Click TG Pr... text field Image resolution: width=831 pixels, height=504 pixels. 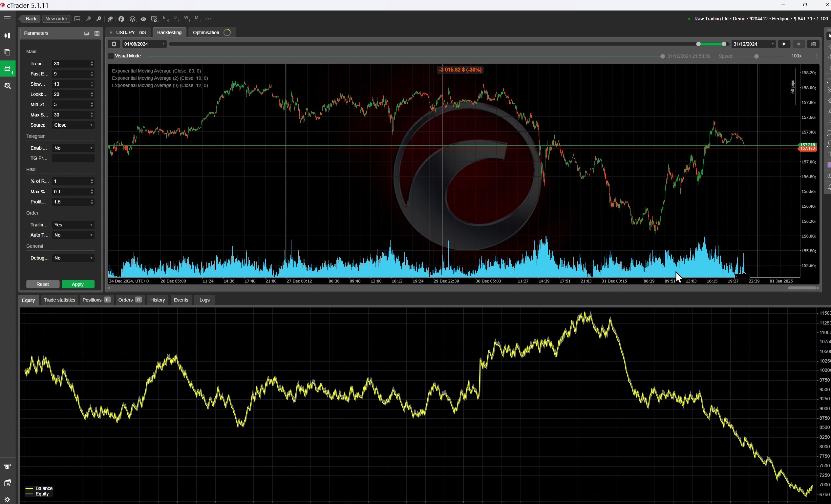coord(73,158)
